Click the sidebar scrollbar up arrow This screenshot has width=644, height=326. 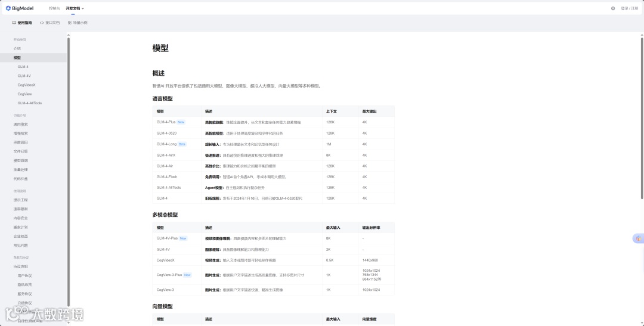(x=69, y=35)
